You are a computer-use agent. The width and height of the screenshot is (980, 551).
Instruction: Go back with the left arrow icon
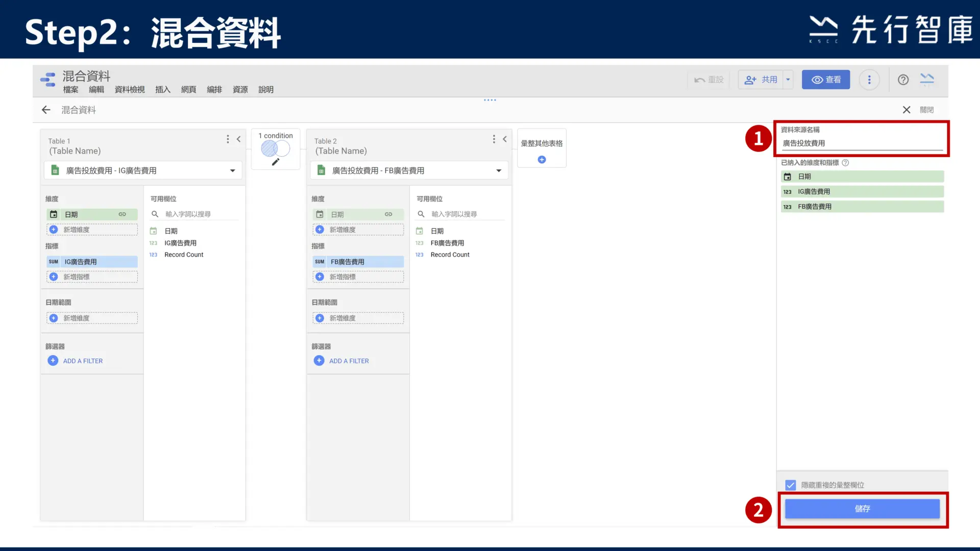tap(46, 110)
